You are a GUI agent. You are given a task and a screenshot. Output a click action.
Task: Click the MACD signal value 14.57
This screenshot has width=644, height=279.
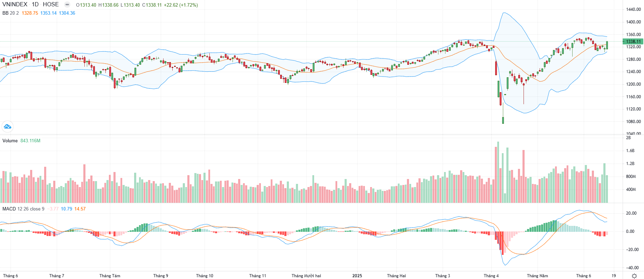click(x=80, y=209)
